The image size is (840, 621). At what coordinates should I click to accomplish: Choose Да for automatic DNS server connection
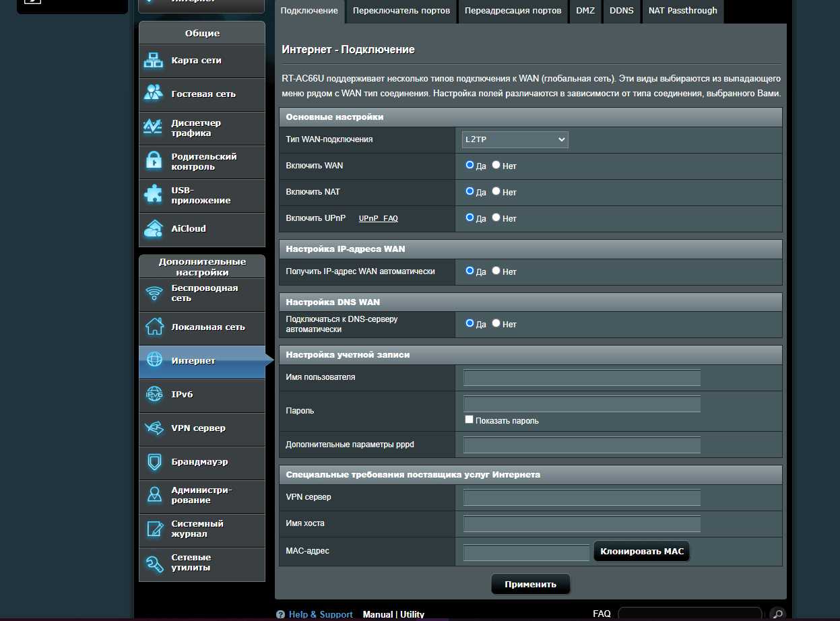pos(470,323)
